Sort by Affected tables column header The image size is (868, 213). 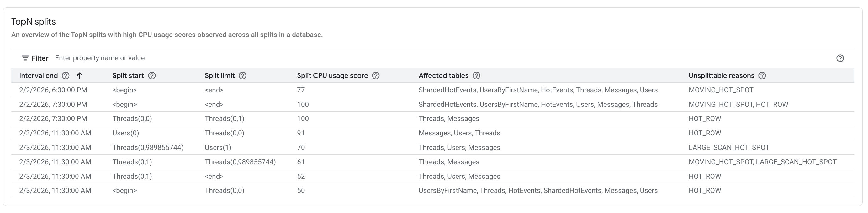pyautogui.click(x=443, y=76)
